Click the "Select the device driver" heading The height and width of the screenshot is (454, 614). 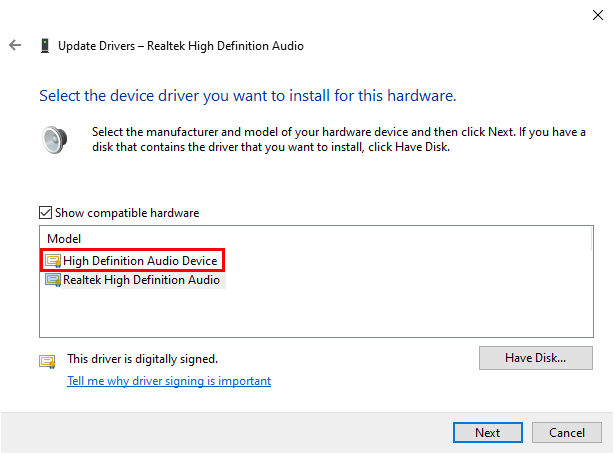[247, 96]
